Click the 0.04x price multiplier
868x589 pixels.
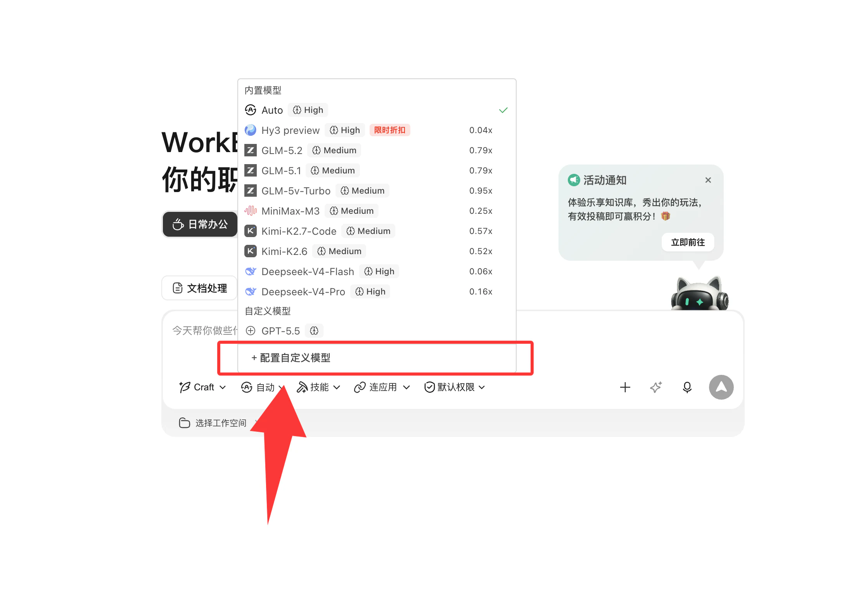click(x=481, y=130)
